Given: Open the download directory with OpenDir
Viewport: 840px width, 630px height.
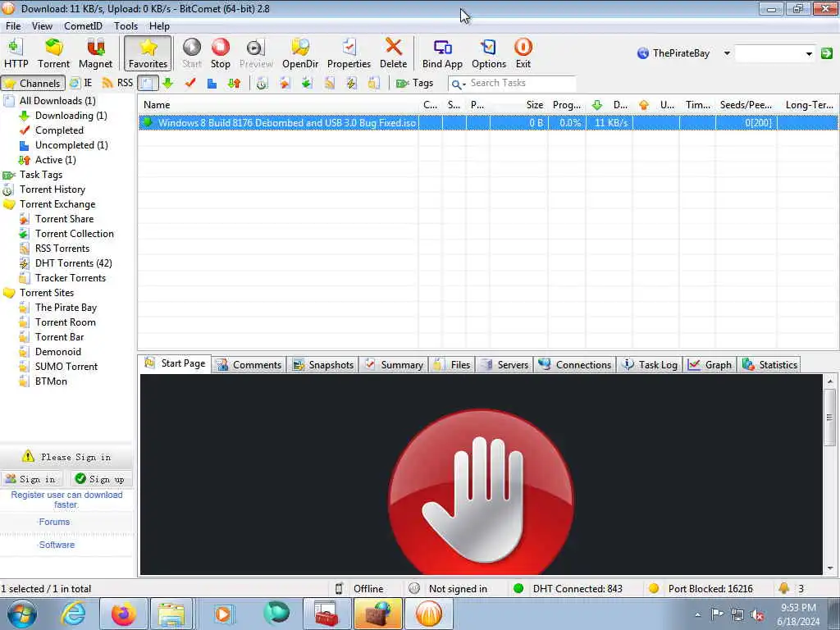Looking at the screenshot, I should (x=300, y=53).
